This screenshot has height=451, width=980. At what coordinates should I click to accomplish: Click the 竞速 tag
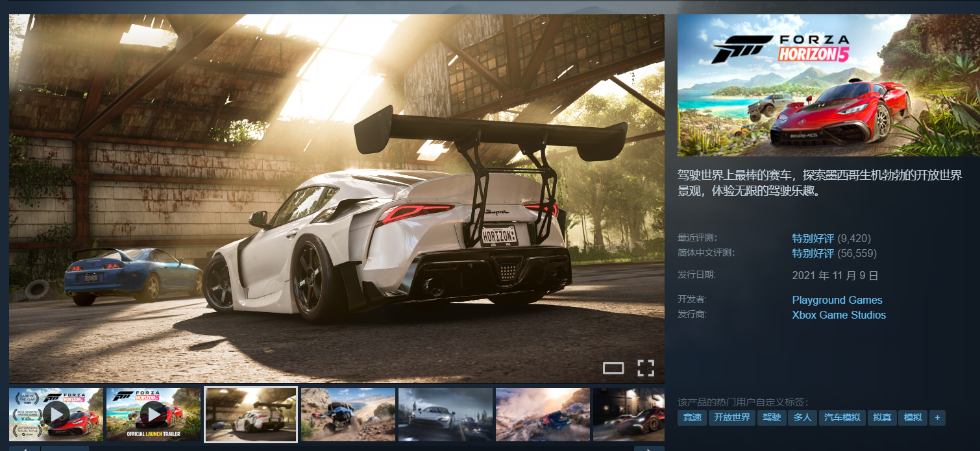coord(692,417)
